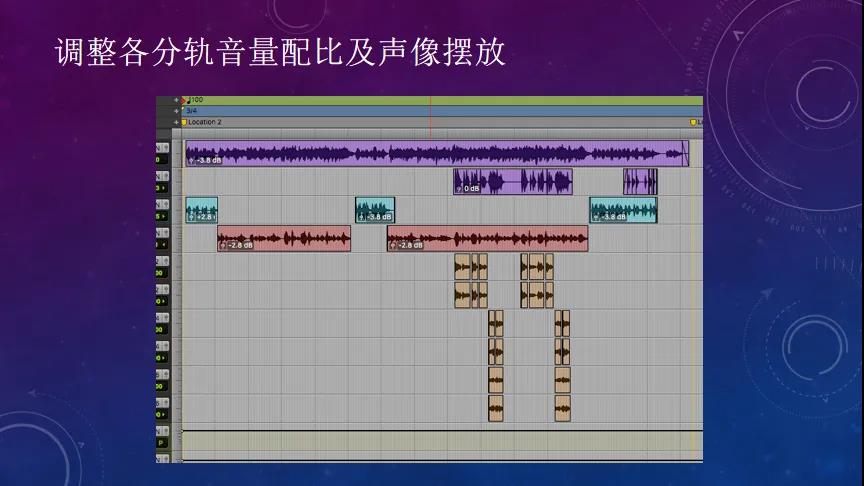Click the plus button on tempo ruler
This screenshot has width=864, height=486.
coord(176,100)
